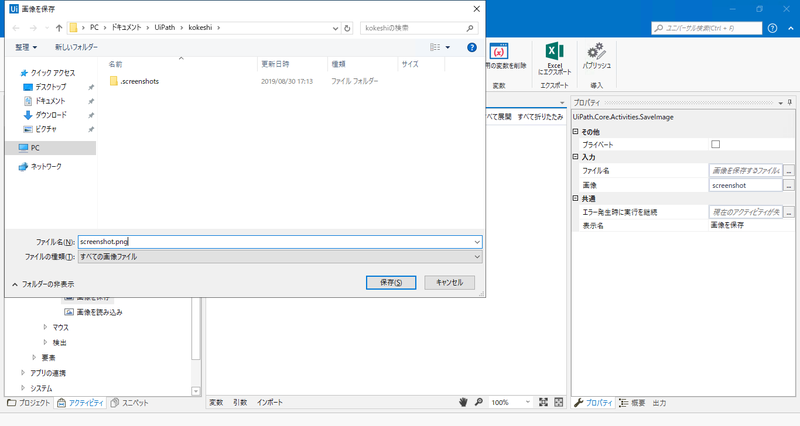Open the Variables tab
This screenshot has width=800, height=426.
[216, 403]
